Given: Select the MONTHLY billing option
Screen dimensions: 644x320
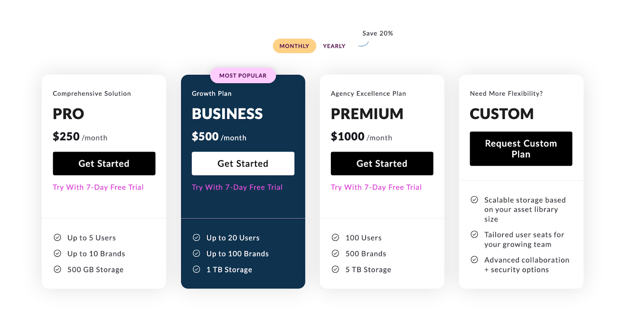Looking at the screenshot, I should pyautogui.click(x=294, y=45).
